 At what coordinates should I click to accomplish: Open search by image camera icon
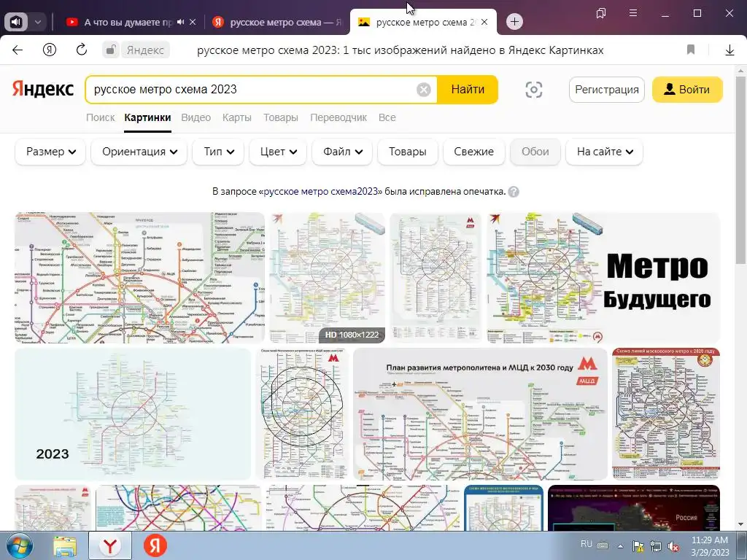click(x=533, y=90)
